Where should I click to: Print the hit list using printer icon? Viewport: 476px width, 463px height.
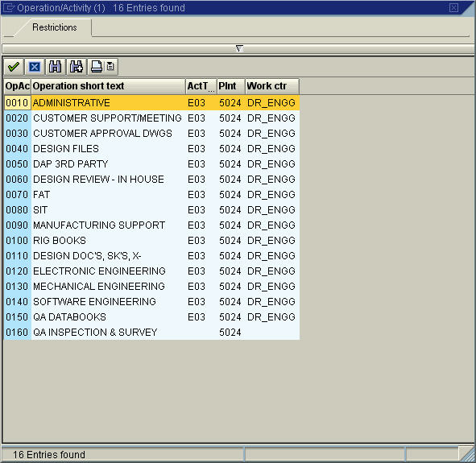(97, 67)
